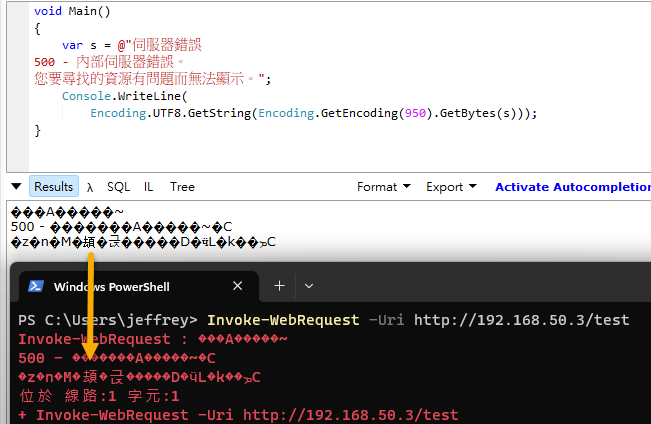Expand the Format dropdown menu
Screen dimensions: 651x424
pos(383,187)
